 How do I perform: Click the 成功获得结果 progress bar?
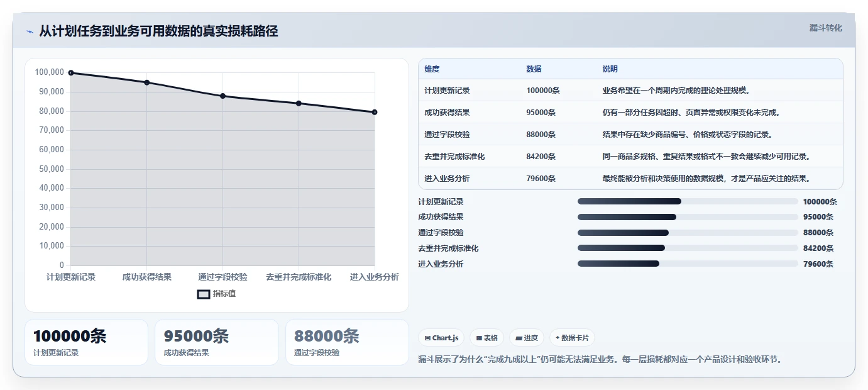click(688, 217)
